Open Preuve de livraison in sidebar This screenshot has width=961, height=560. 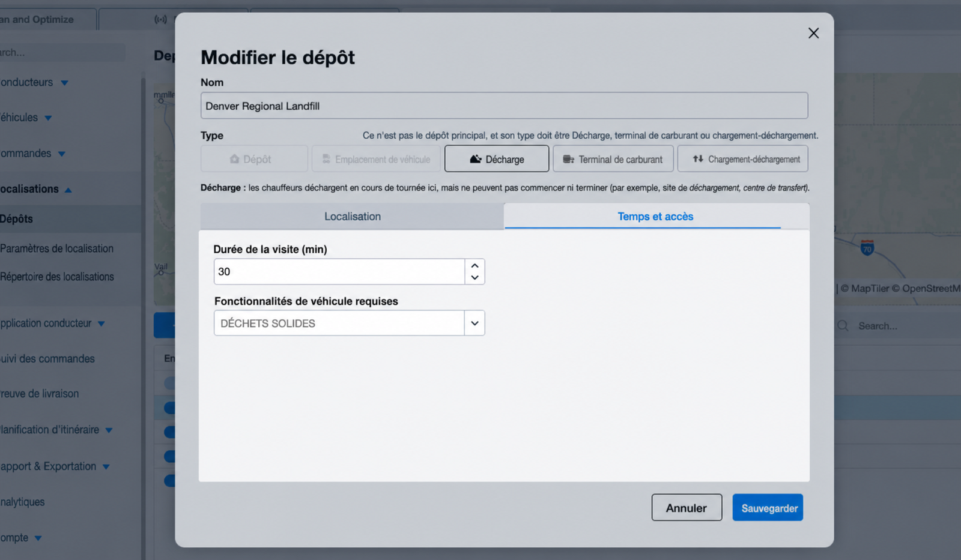point(40,394)
